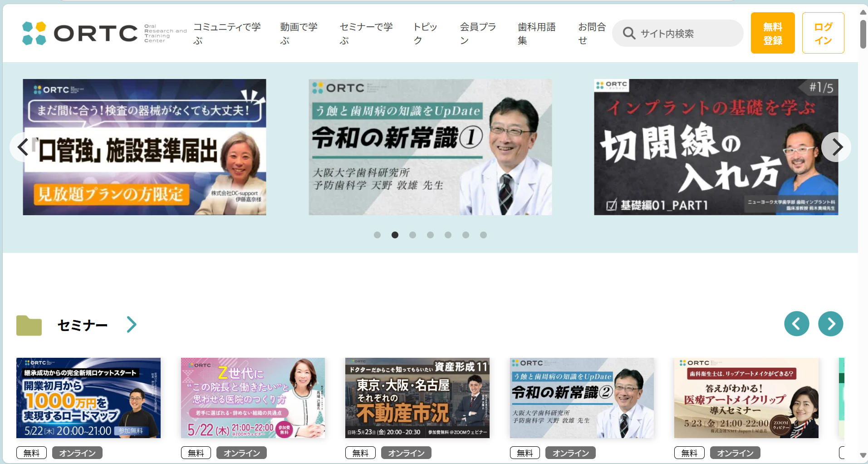
Task: Click the ORTC logo in the header
Action: coord(80,33)
